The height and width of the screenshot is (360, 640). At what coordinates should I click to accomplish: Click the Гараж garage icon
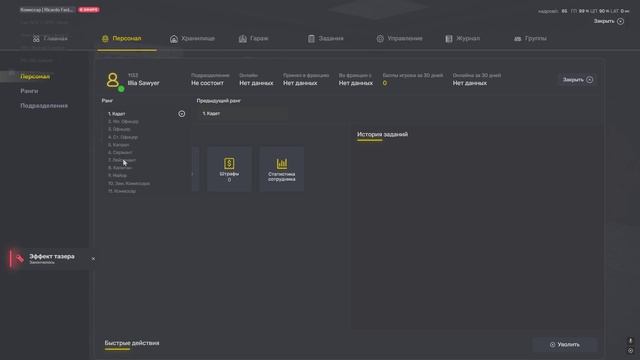[243, 38]
